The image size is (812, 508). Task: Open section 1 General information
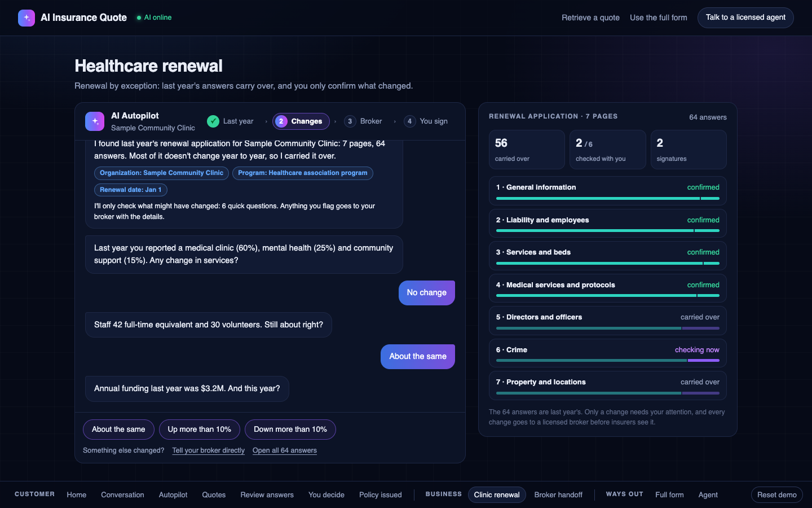coord(608,191)
